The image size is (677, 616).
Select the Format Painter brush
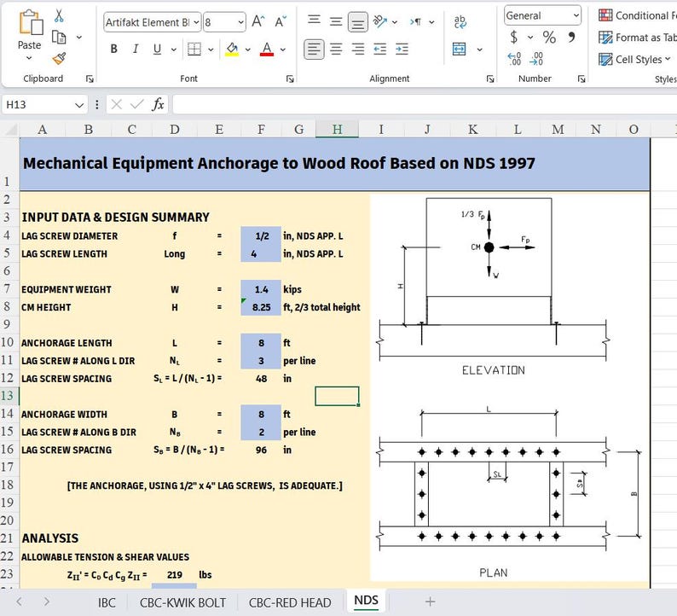59,58
